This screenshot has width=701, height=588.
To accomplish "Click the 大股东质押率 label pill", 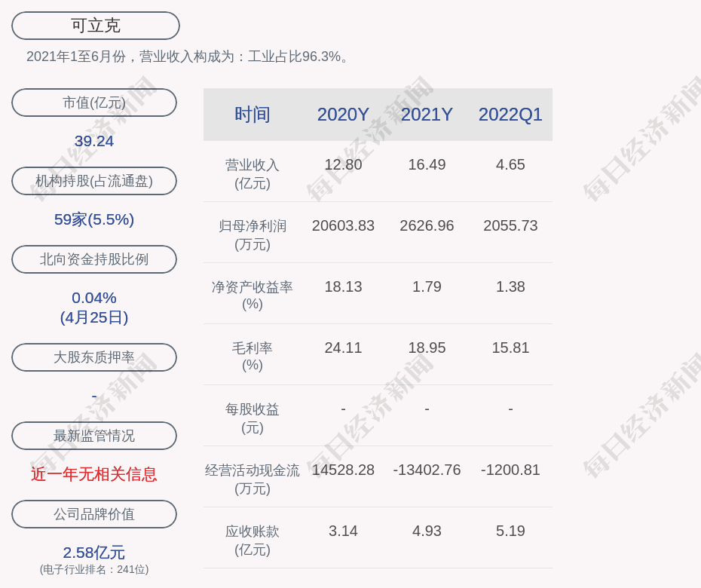I will coord(94,357).
